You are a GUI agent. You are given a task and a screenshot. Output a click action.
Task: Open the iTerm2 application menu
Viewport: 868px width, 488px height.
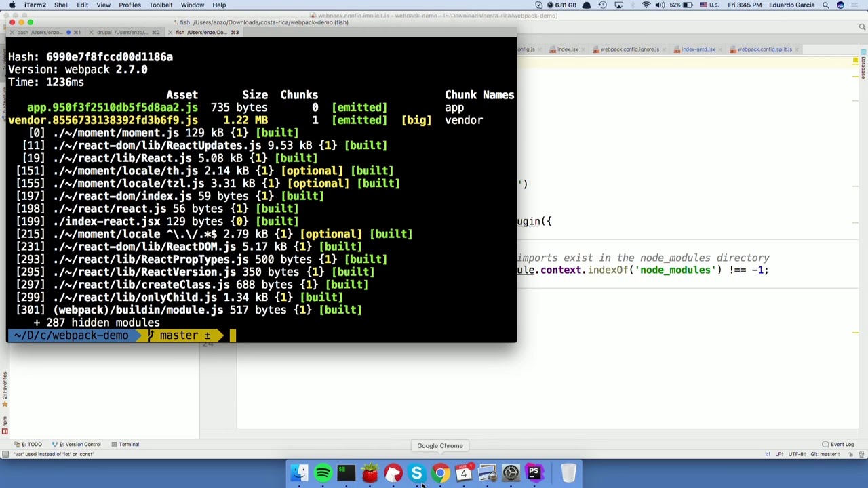click(x=35, y=5)
